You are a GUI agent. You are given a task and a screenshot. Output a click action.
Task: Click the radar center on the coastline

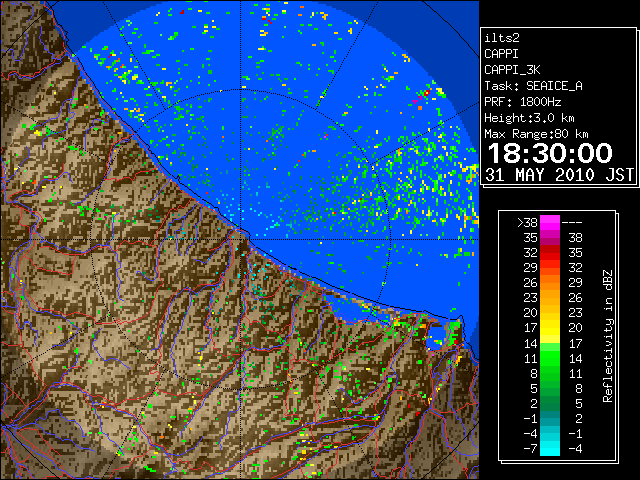pyautogui.click(x=240, y=239)
